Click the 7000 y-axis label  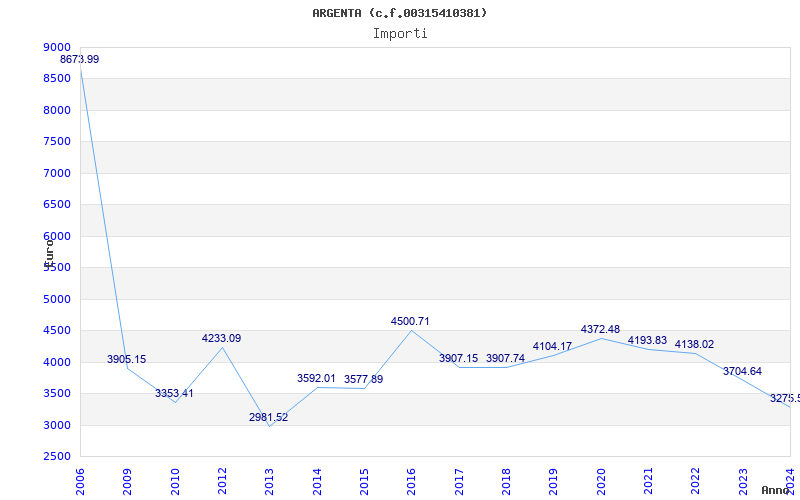click(x=57, y=173)
